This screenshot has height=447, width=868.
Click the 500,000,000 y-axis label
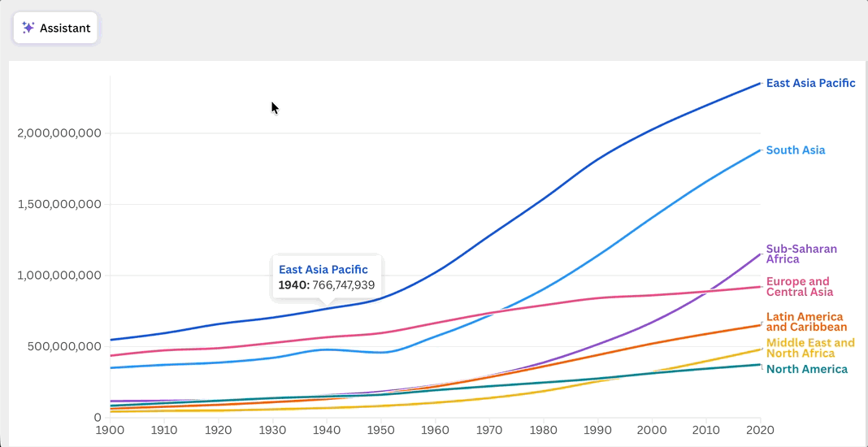(x=63, y=347)
